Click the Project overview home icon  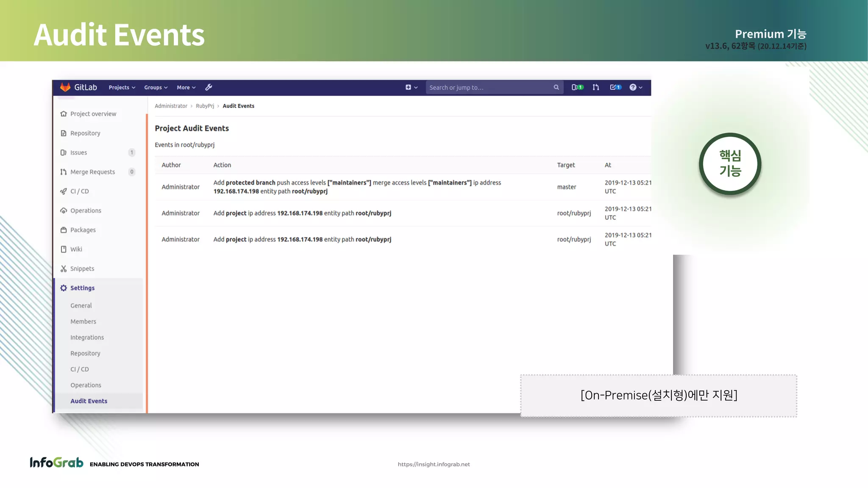point(64,114)
